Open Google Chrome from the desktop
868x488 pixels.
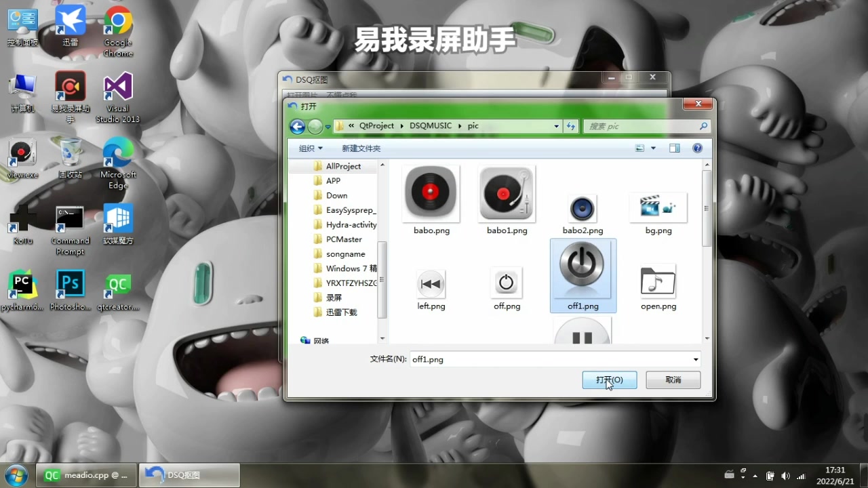pos(117,20)
